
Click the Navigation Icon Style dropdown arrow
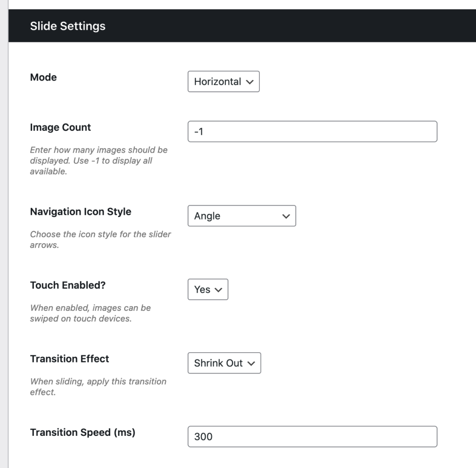(x=285, y=216)
